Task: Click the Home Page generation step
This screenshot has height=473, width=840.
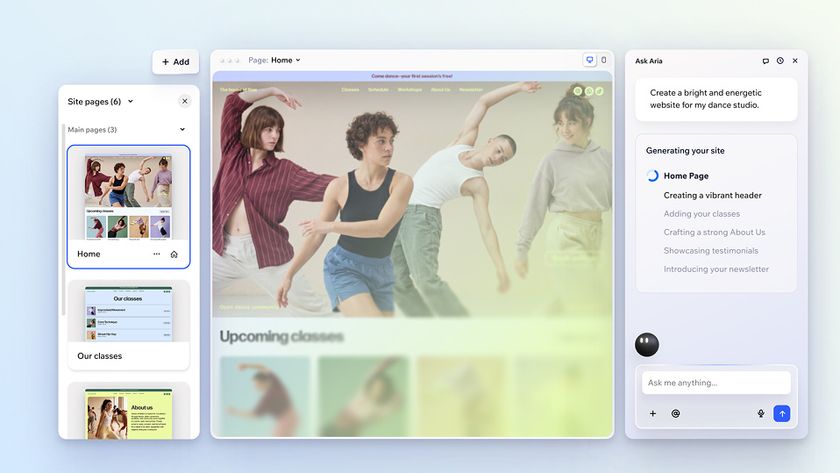Action: pos(686,176)
